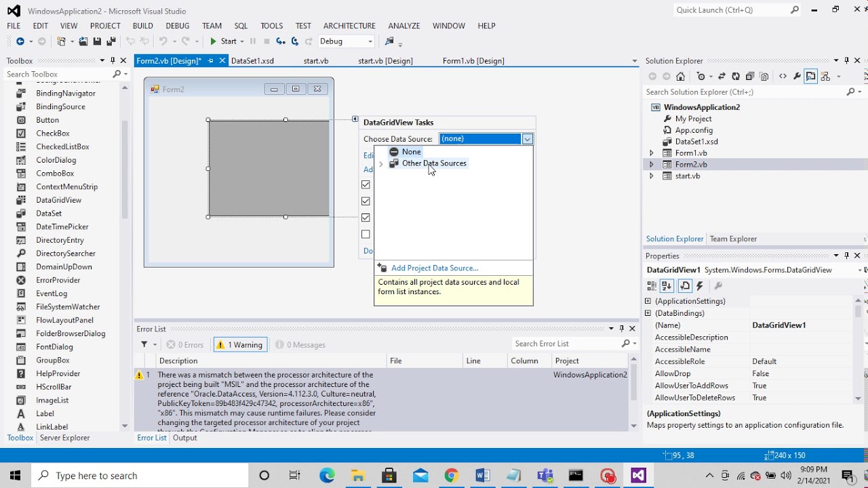Screen dimensions: 868x488
Task: Click Refresh icon in Solution Explorer
Action: point(736,77)
